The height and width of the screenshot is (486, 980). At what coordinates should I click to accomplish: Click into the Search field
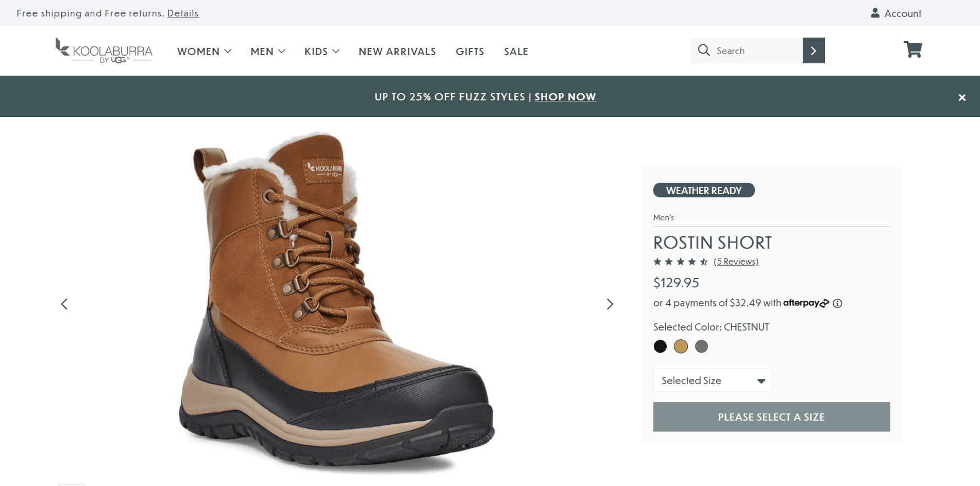tap(755, 50)
